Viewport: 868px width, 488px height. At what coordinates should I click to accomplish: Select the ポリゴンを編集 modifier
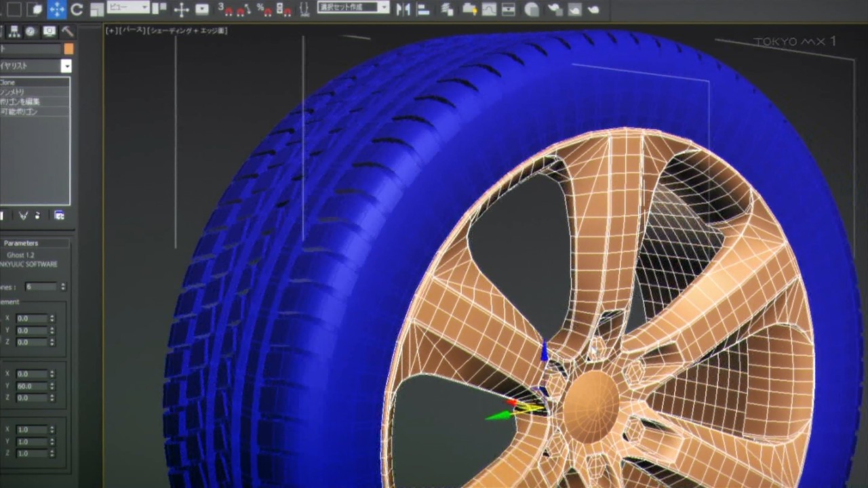coord(35,102)
